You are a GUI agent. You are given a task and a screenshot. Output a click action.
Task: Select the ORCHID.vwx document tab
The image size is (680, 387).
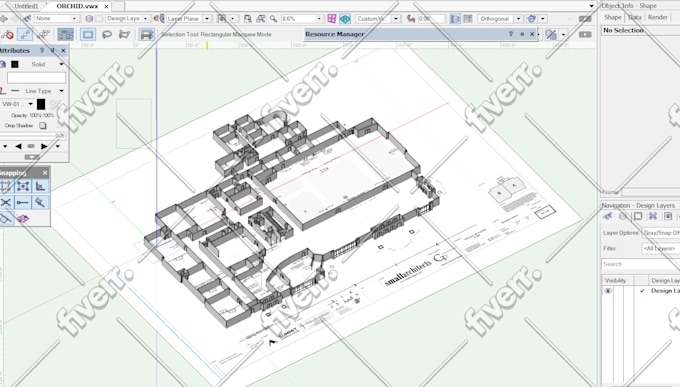77,6
